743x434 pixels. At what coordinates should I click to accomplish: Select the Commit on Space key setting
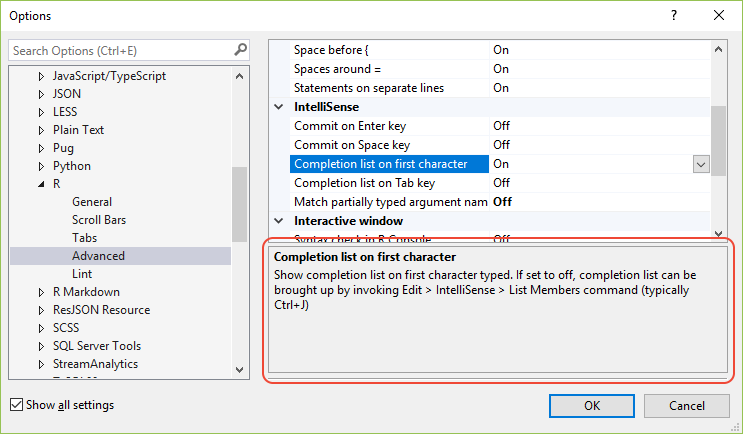tap(366, 145)
